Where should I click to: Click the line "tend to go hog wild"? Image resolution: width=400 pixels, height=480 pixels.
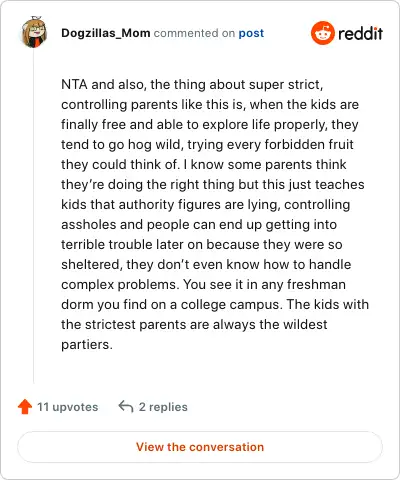click(x=207, y=145)
